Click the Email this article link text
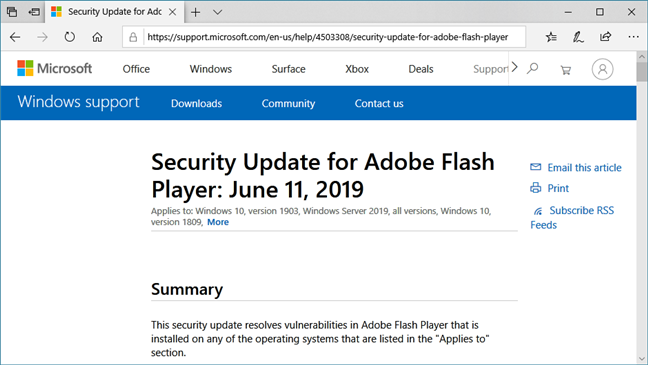 click(x=584, y=167)
